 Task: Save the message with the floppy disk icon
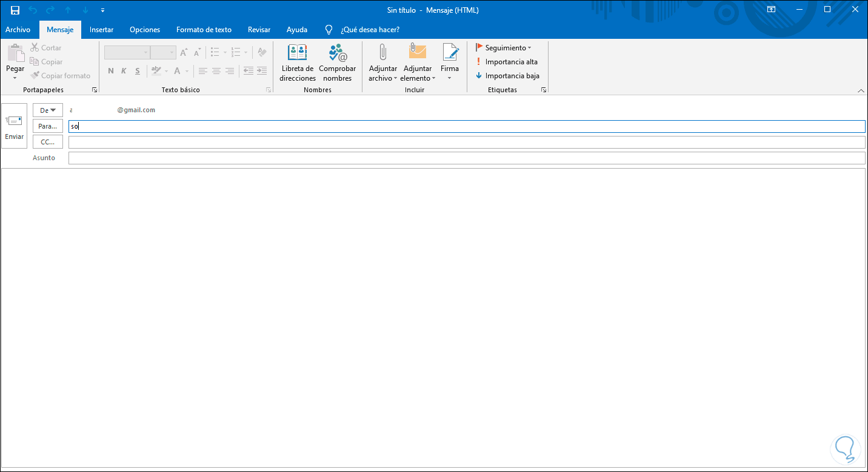15,10
